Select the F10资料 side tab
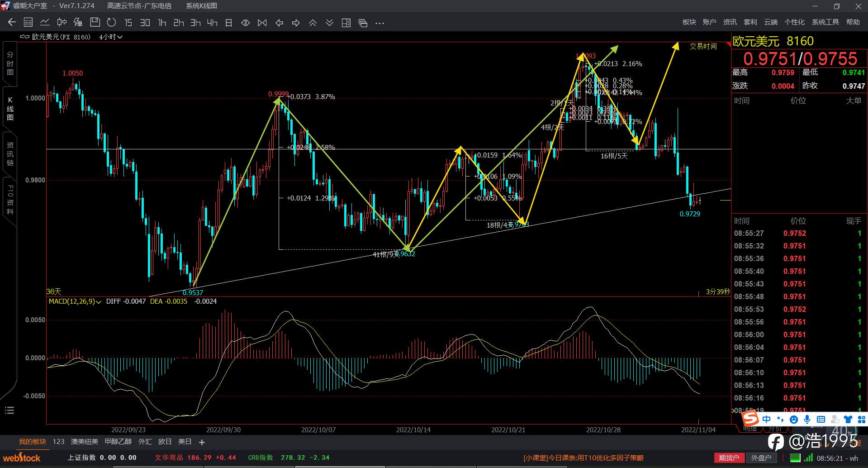 [10, 200]
